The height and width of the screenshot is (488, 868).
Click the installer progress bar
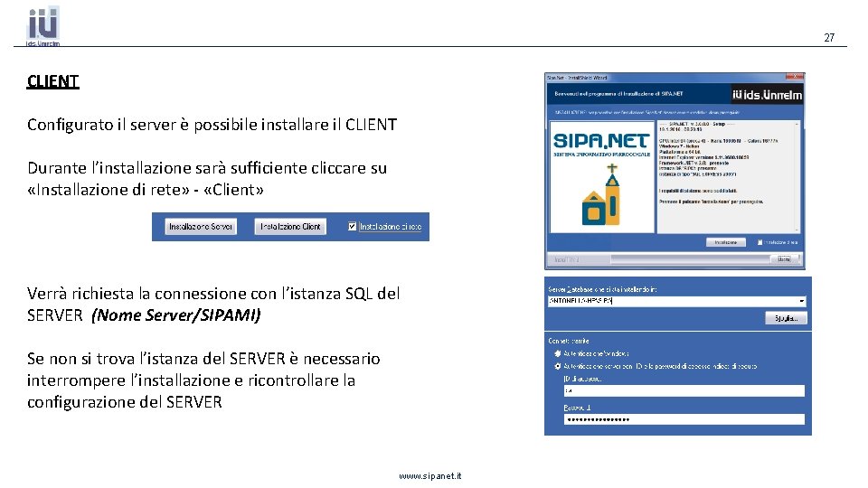(690, 259)
